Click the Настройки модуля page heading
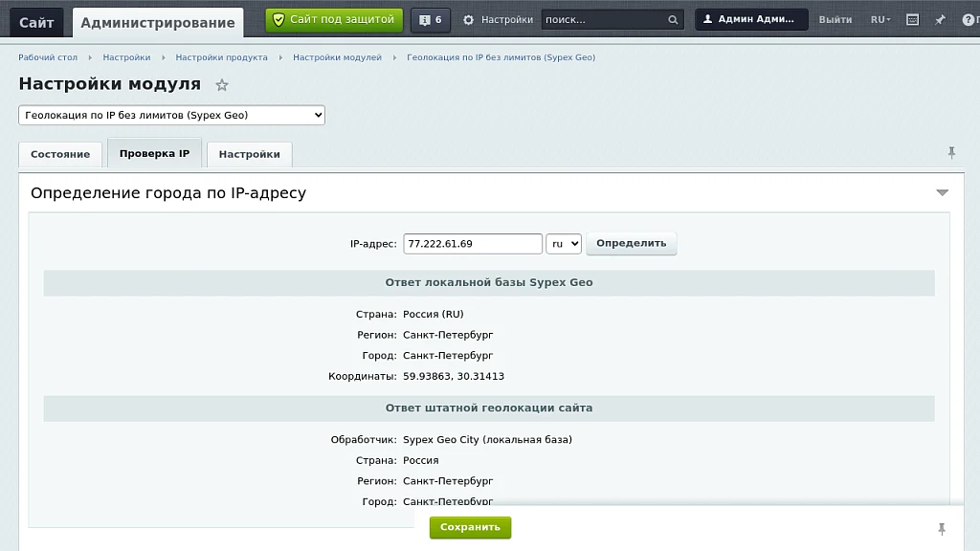Image resolution: width=980 pixels, height=551 pixels. (x=109, y=84)
